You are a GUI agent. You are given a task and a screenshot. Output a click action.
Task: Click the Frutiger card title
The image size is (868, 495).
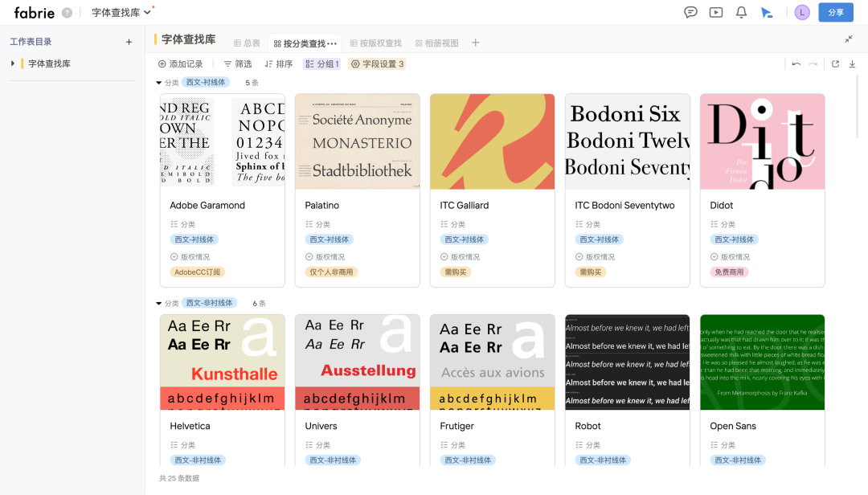(x=457, y=427)
